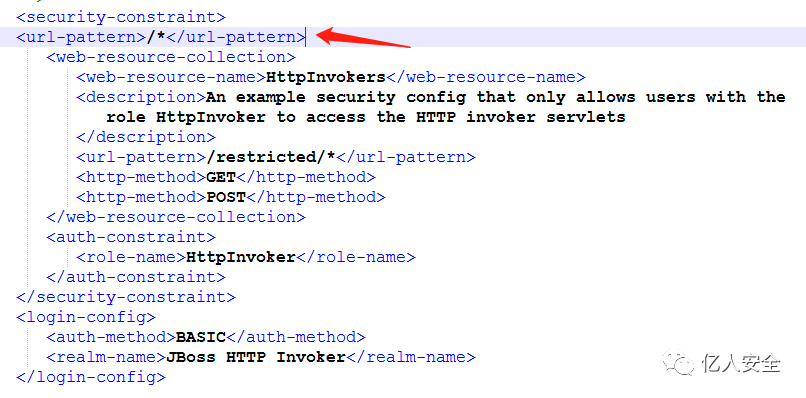Click the highlighted url-pattern /* line

click(161, 37)
